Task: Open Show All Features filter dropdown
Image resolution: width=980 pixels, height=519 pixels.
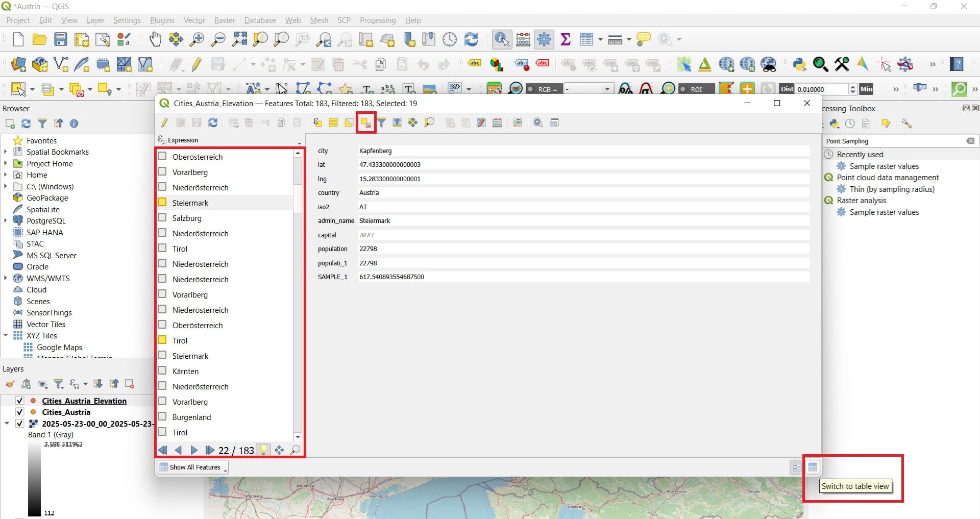Action: pyautogui.click(x=192, y=467)
